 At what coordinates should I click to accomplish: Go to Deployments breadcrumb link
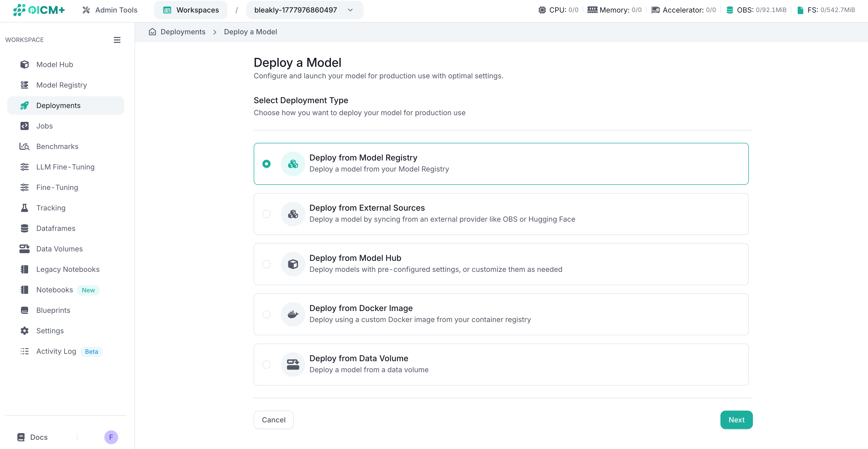183,32
